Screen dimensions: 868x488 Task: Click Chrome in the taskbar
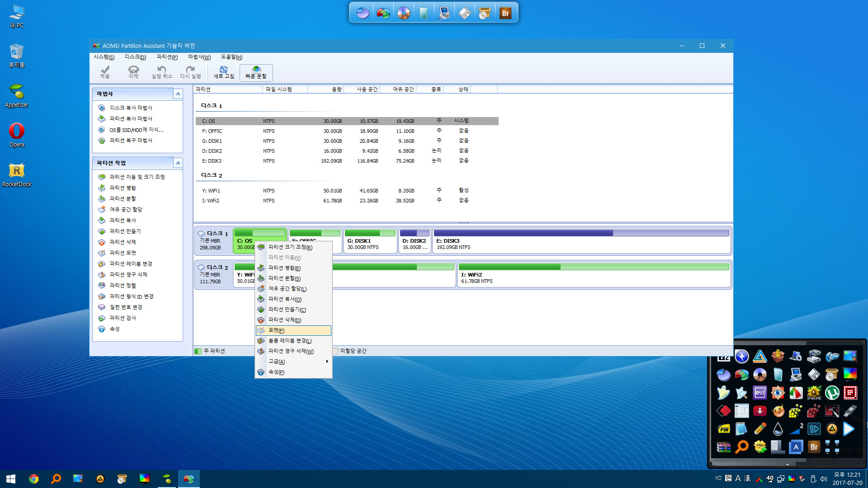[34, 479]
